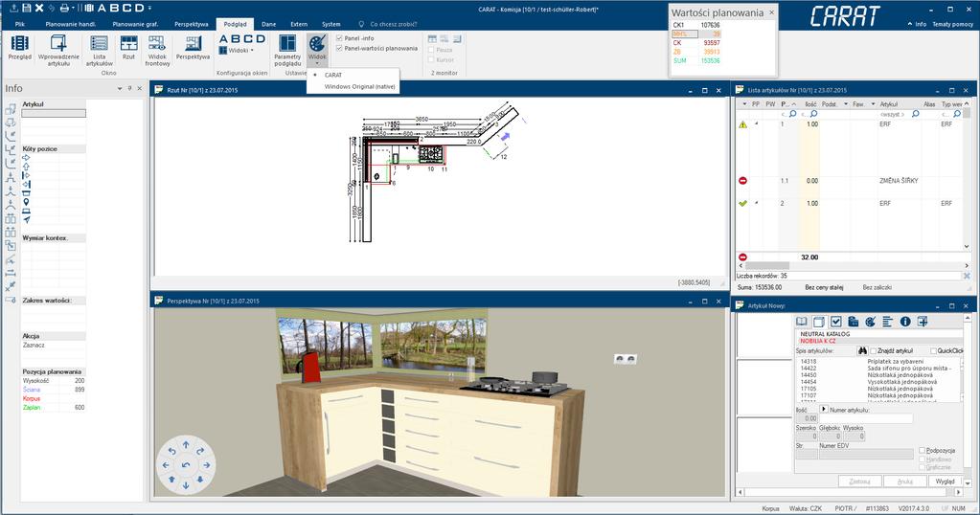Open Info panel options dropdown arrow
This screenshot has width=980, height=515.
120,89
